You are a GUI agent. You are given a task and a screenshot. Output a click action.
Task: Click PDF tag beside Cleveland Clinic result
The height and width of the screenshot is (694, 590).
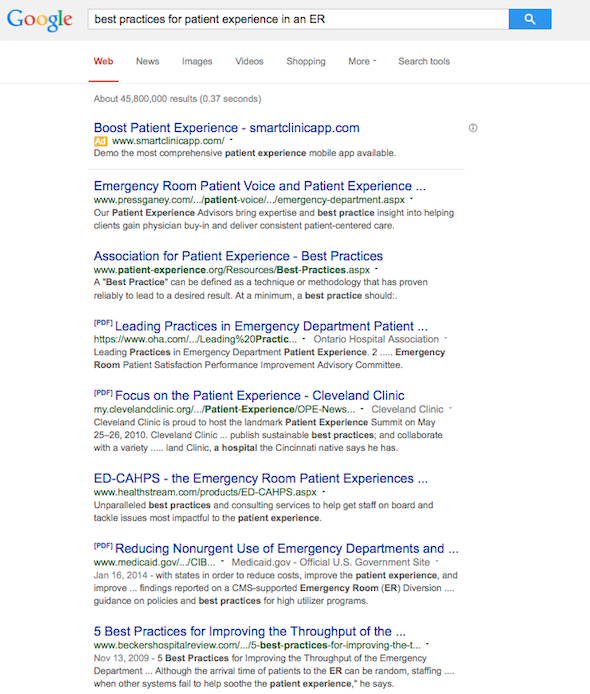pyautogui.click(x=103, y=393)
